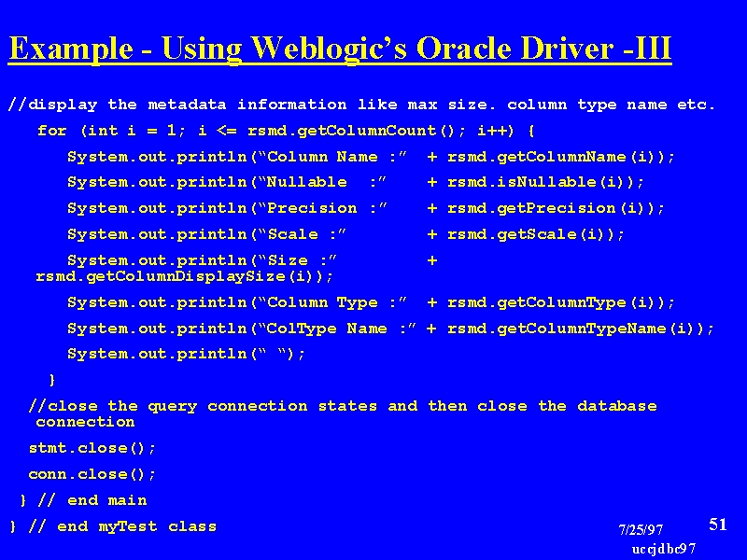The image size is (747, 560).
Task: Click the date '7/25/97'
Action: (641, 530)
